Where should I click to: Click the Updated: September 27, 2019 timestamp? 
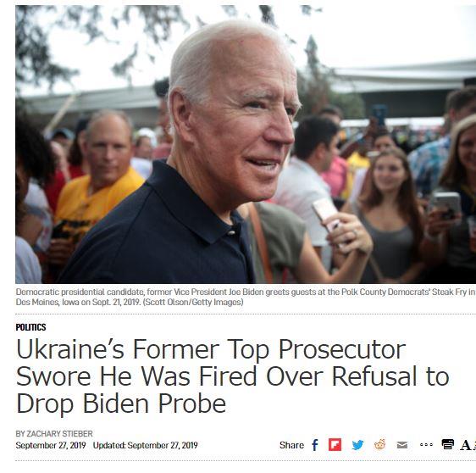146,446
